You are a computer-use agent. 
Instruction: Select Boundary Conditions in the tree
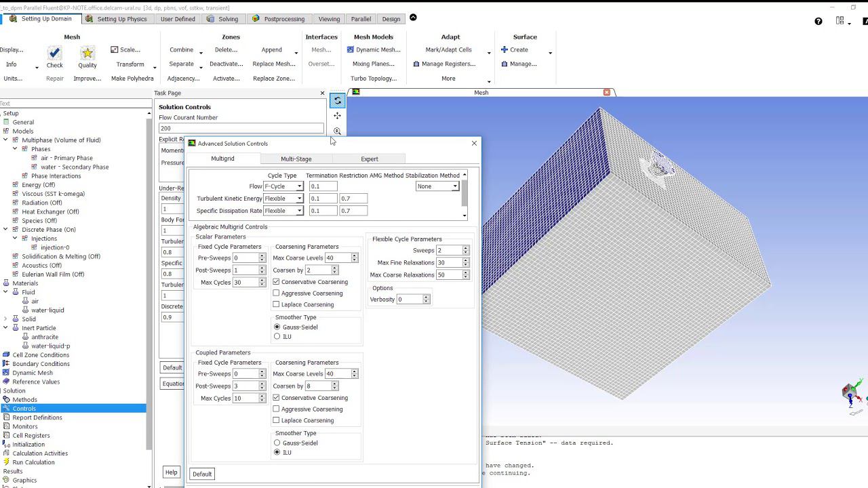coord(41,364)
